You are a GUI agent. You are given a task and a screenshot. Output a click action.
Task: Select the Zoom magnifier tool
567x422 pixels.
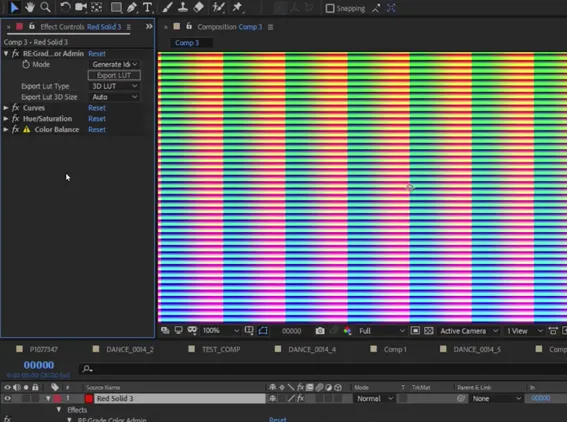[45, 7]
